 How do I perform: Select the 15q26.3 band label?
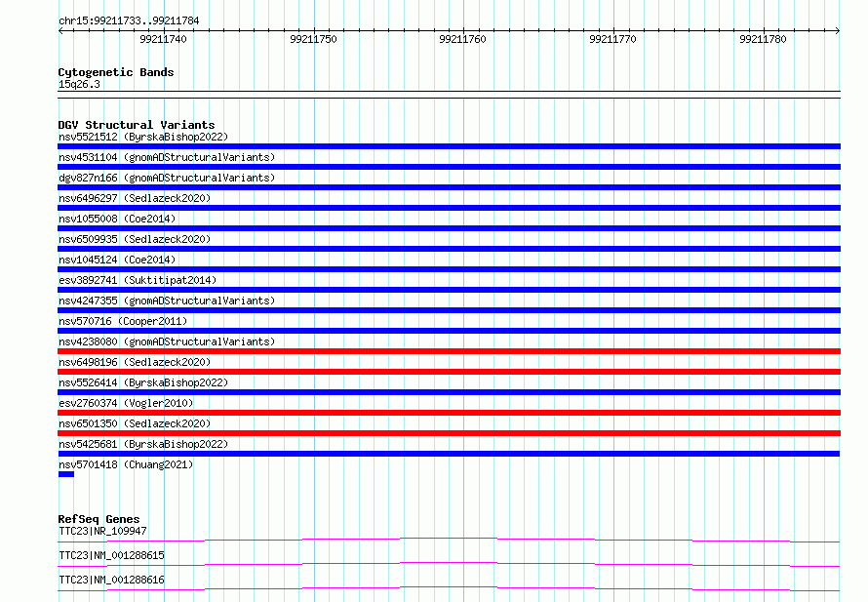pyautogui.click(x=79, y=84)
